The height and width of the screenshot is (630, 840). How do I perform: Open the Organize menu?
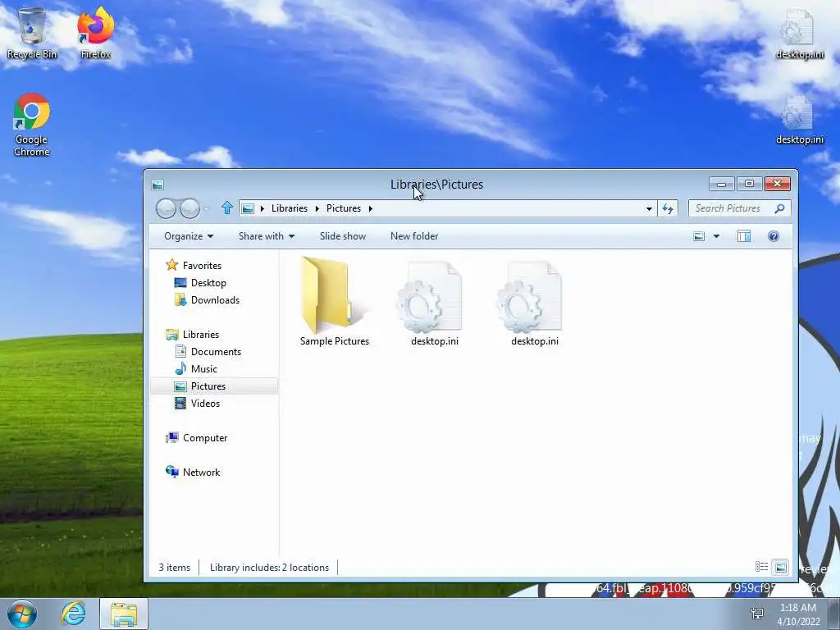click(189, 236)
